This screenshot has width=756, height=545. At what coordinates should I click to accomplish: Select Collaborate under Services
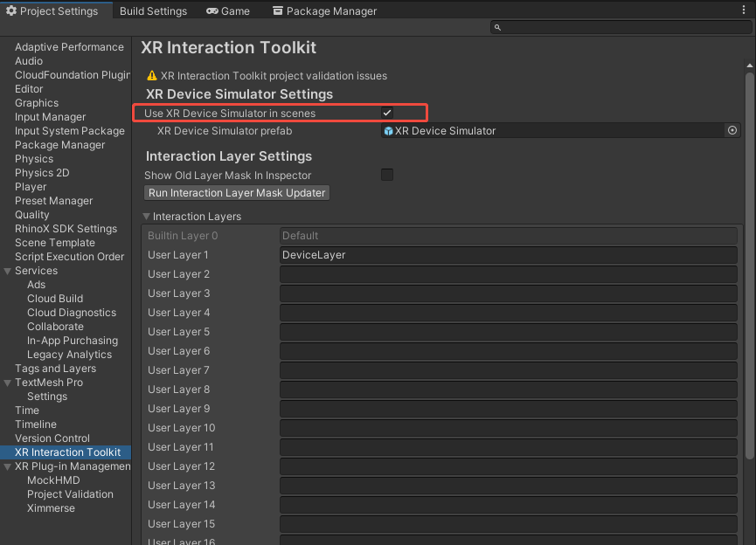coord(55,327)
